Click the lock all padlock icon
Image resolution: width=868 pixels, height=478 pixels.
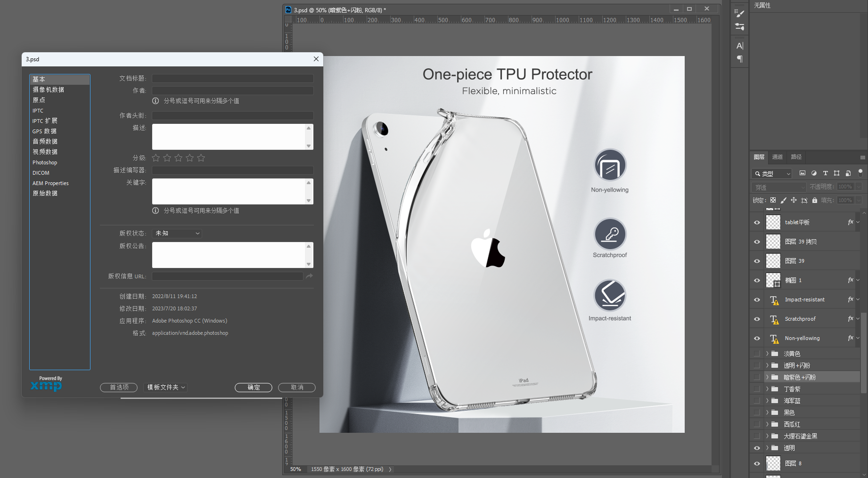pos(814,200)
